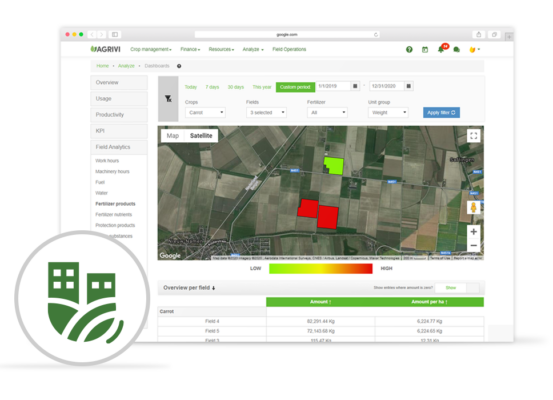This screenshot has height=400, width=553.
Task: Open notifications bell with red badge
Action: tap(442, 49)
